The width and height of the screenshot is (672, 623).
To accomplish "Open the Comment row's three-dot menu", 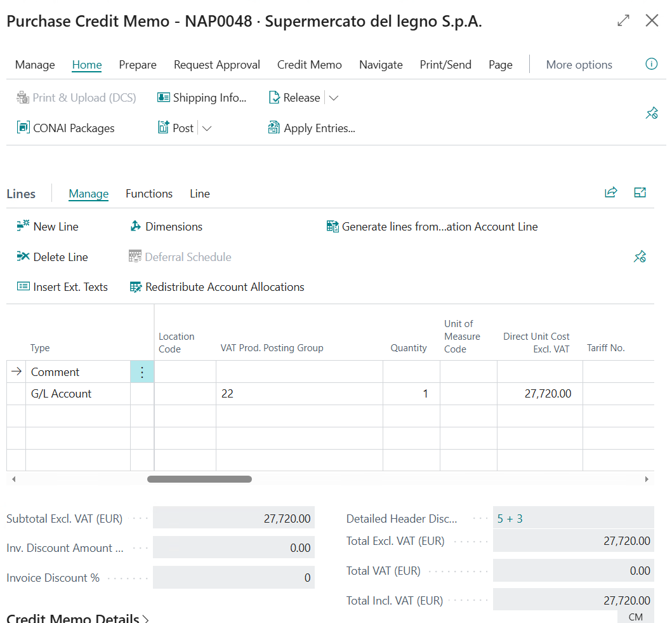I will click(x=142, y=372).
